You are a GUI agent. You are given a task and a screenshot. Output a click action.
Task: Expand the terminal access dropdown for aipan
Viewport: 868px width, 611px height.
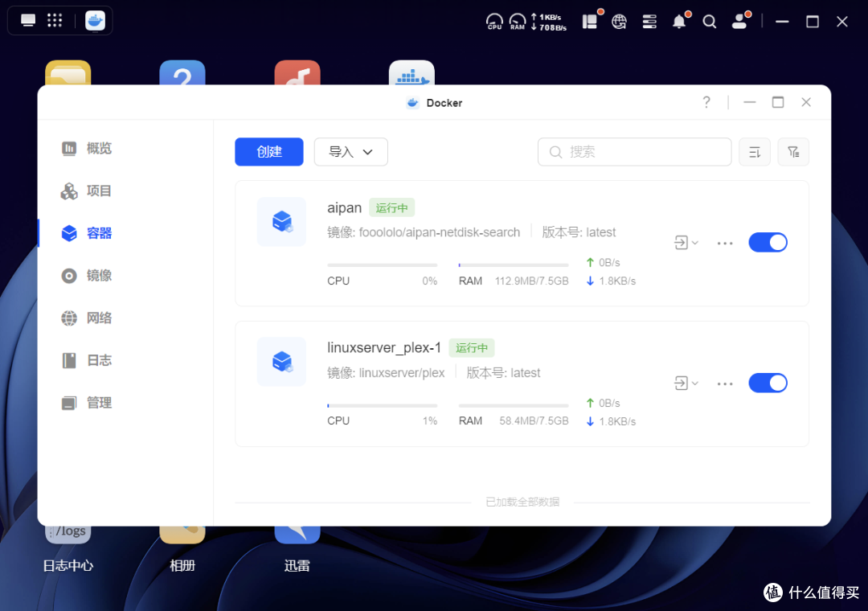click(x=686, y=243)
